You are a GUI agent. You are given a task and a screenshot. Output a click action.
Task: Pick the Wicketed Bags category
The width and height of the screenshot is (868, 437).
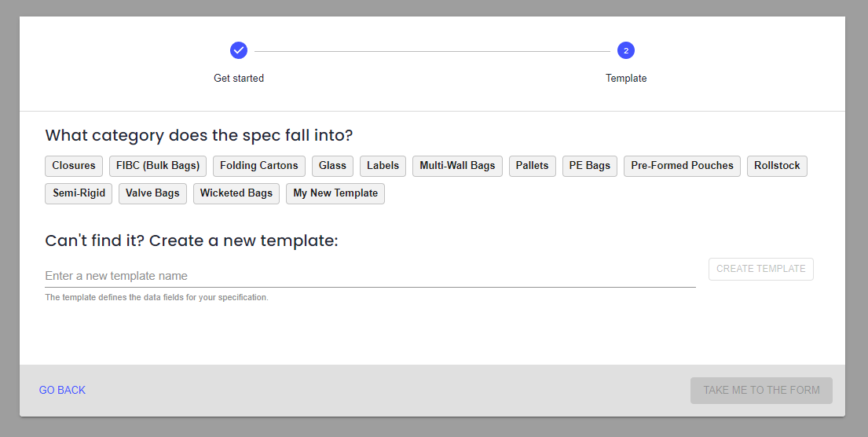coord(236,194)
